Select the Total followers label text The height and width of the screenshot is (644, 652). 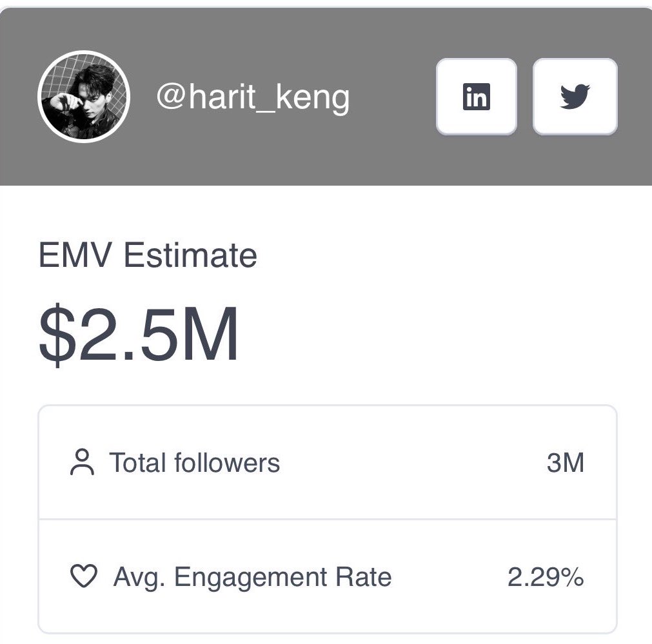pos(195,462)
